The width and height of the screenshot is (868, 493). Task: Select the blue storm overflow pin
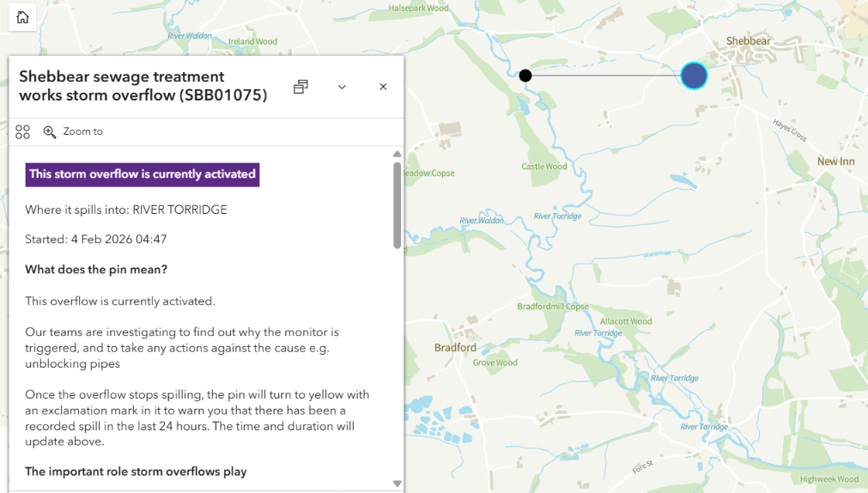coord(694,76)
